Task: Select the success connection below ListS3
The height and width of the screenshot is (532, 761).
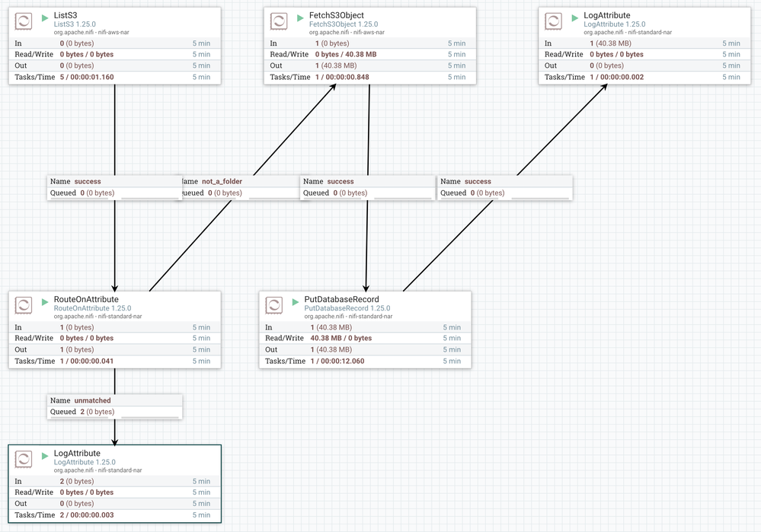Action: tap(114, 187)
